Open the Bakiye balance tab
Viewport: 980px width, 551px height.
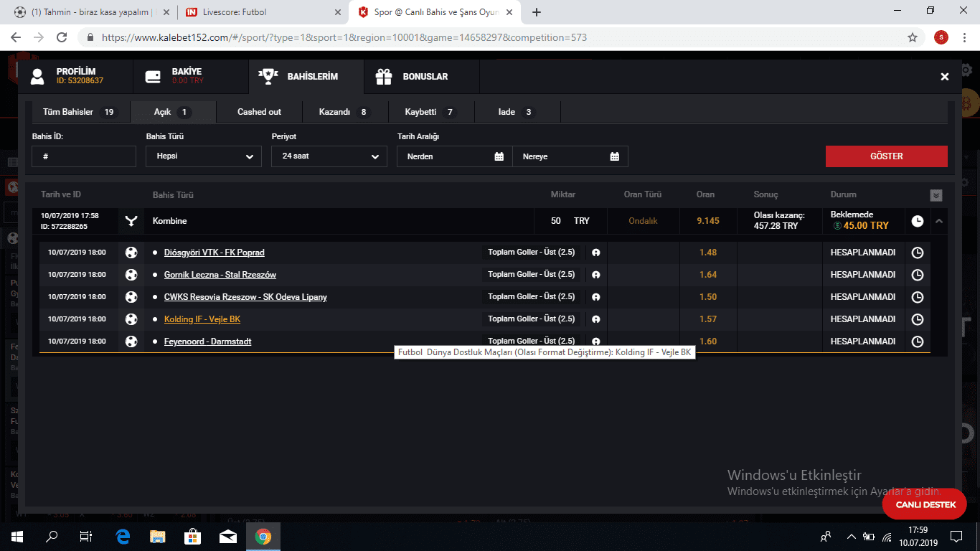tap(191, 76)
